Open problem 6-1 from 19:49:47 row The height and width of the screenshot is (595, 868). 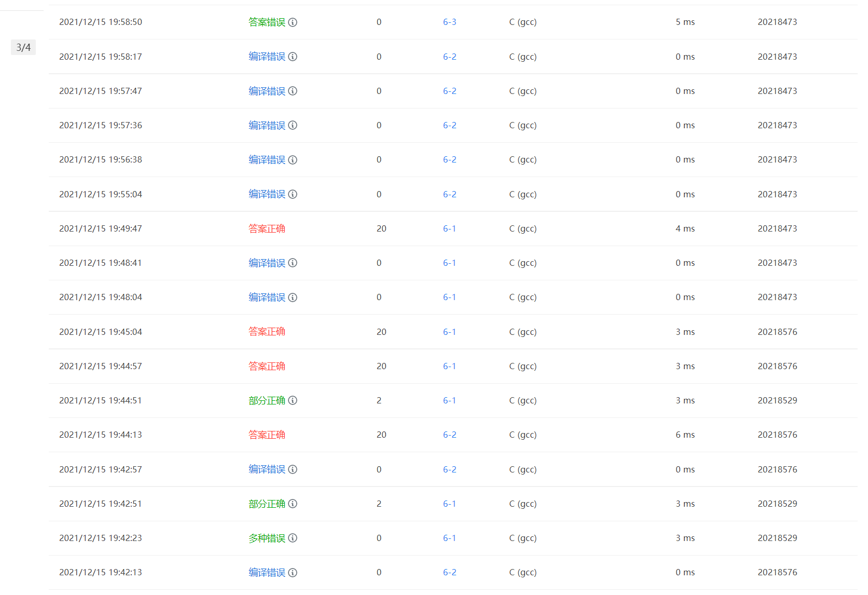[449, 228]
